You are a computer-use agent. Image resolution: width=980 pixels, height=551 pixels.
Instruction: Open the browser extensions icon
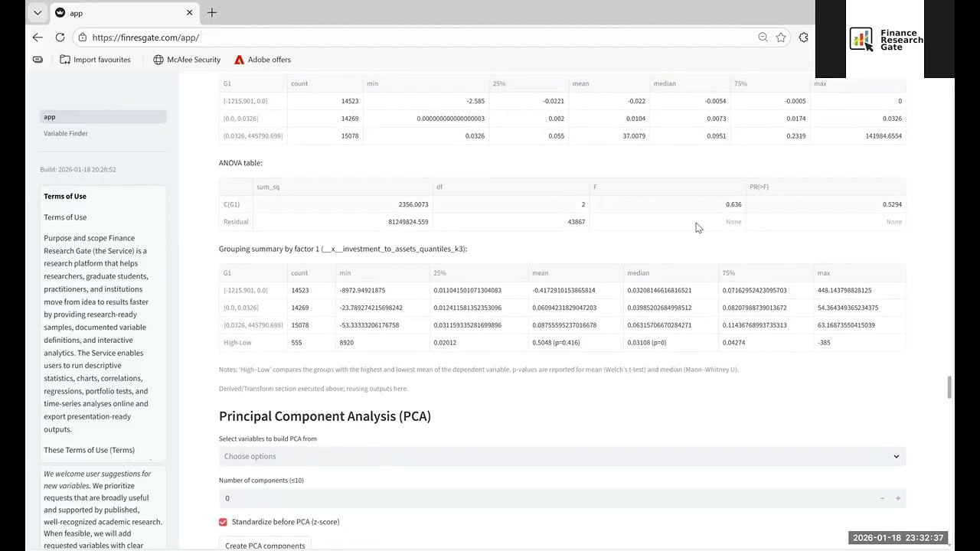click(x=803, y=37)
